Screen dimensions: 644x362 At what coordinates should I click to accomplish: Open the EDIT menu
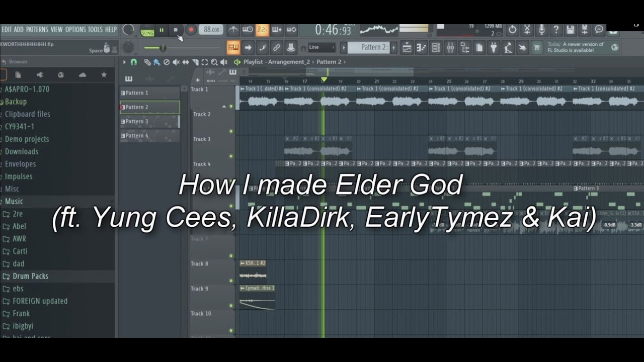7,30
